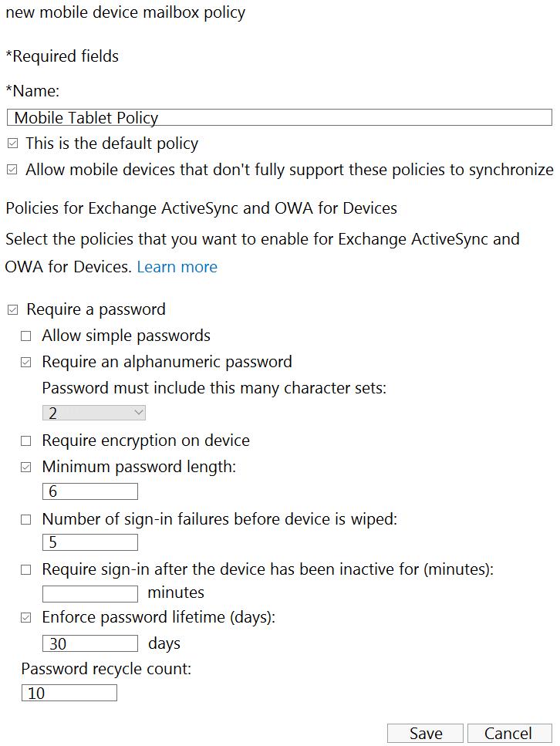Viewport: 560px width, 746px height.
Task: Click the sign-in failures number field
Action: (x=90, y=542)
